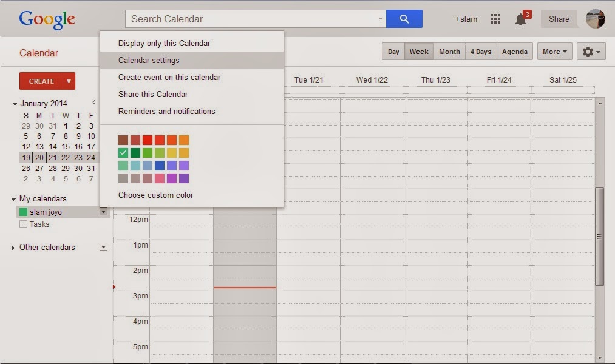
Task: Select date 20 in mini calendar
Action: (39, 158)
